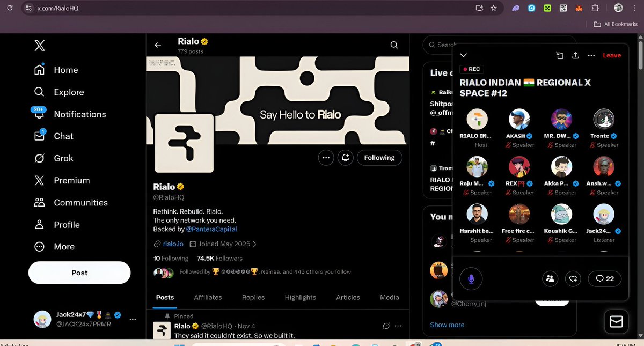Click the REC recording badge
This screenshot has width=644, height=346.
pyautogui.click(x=472, y=69)
